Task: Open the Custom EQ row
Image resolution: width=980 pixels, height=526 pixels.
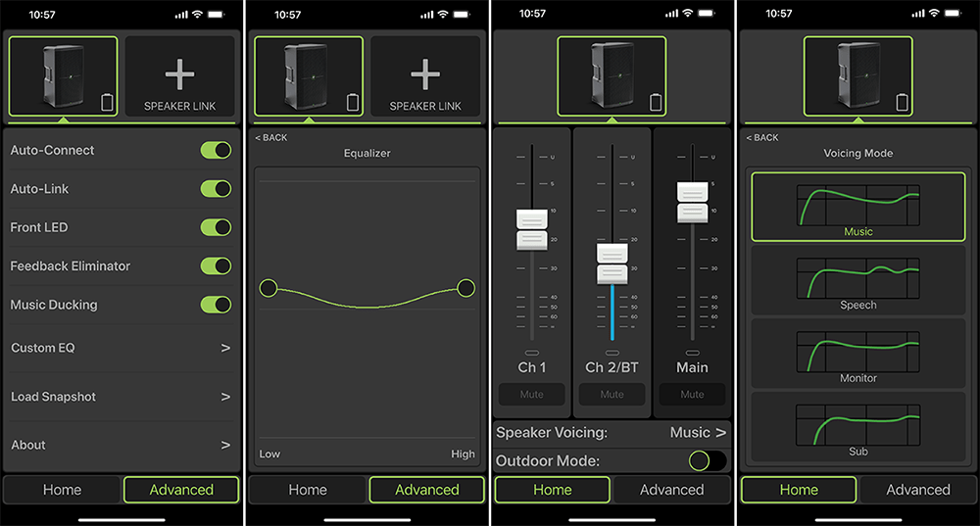Action: pos(122,348)
